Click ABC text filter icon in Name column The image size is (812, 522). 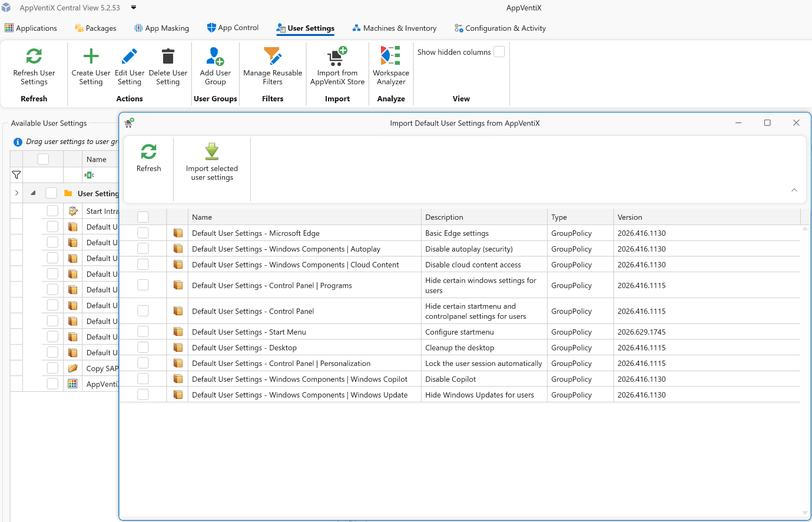pos(90,175)
